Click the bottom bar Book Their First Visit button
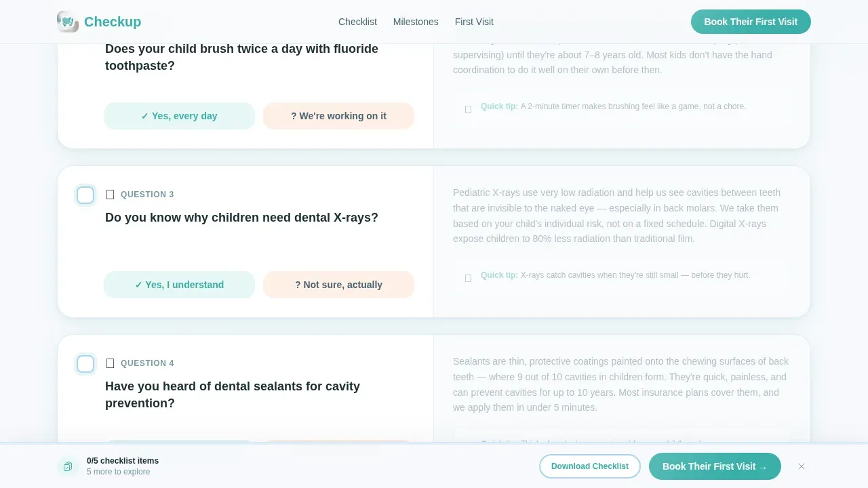The image size is (868, 488). click(x=715, y=466)
